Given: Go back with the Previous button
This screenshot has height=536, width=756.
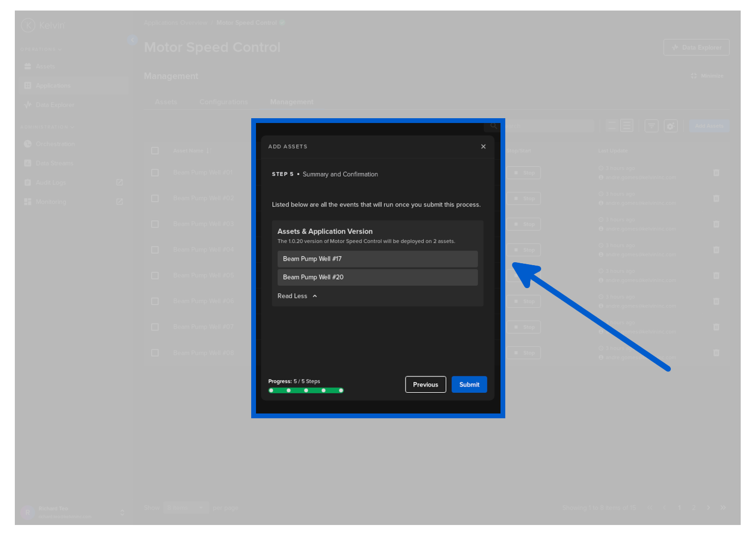Looking at the screenshot, I should (x=425, y=384).
